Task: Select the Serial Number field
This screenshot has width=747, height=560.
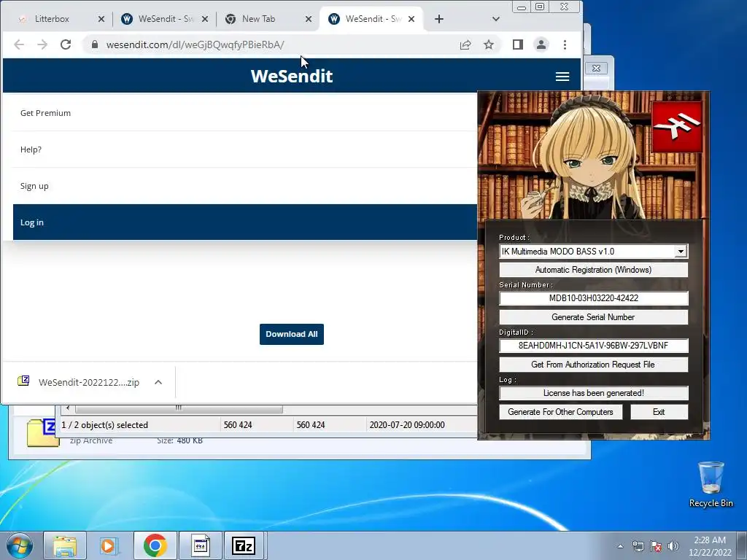Action: coord(594,298)
